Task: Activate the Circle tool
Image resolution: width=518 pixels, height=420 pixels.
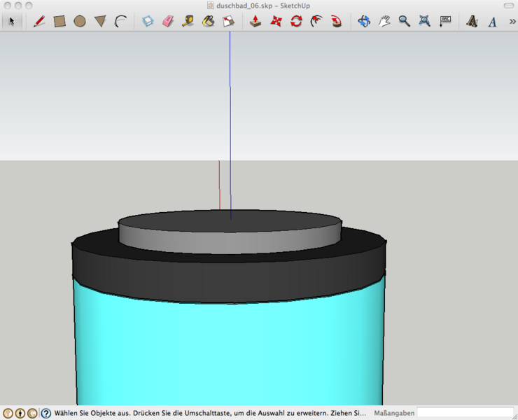Action: (x=80, y=21)
